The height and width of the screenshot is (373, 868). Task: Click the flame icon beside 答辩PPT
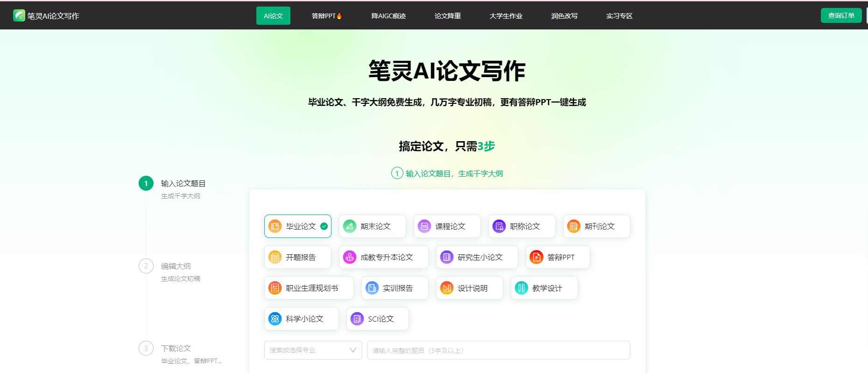pyautogui.click(x=339, y=16)
